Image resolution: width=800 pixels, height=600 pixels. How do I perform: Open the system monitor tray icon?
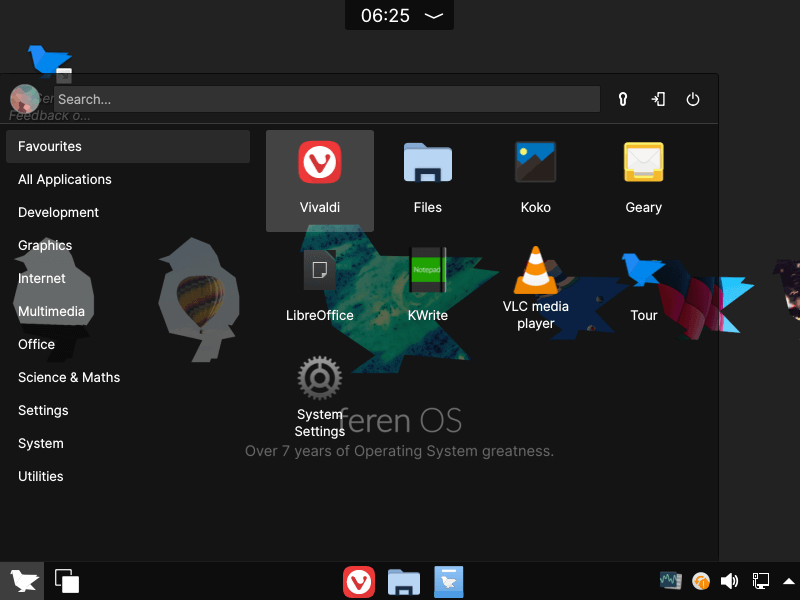pyautogui.click(x=670, y=581)
